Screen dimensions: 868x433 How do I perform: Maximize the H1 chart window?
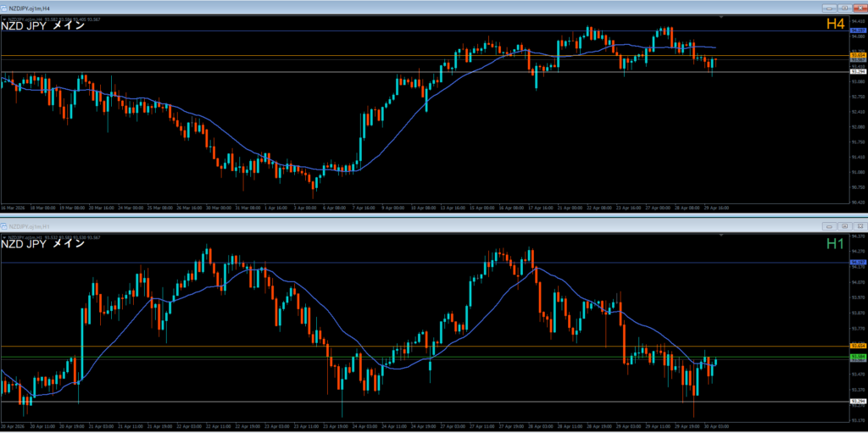(x=844, y=226)
